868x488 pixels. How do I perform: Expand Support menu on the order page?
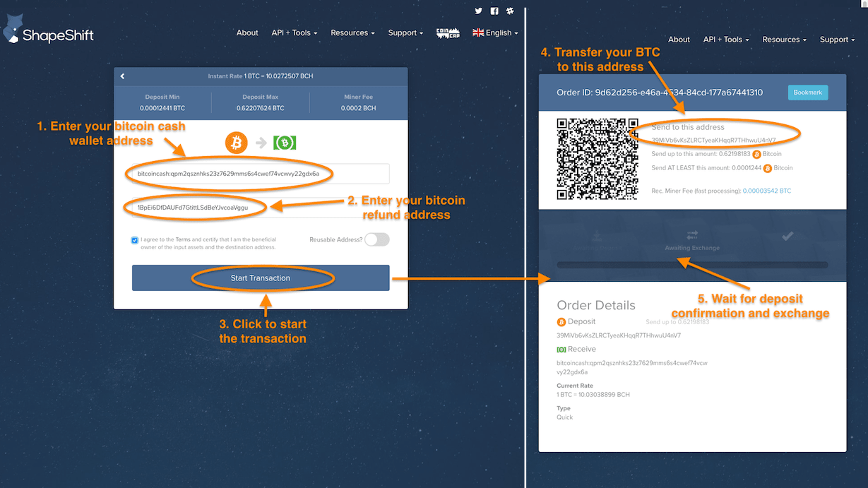[837, 40]
